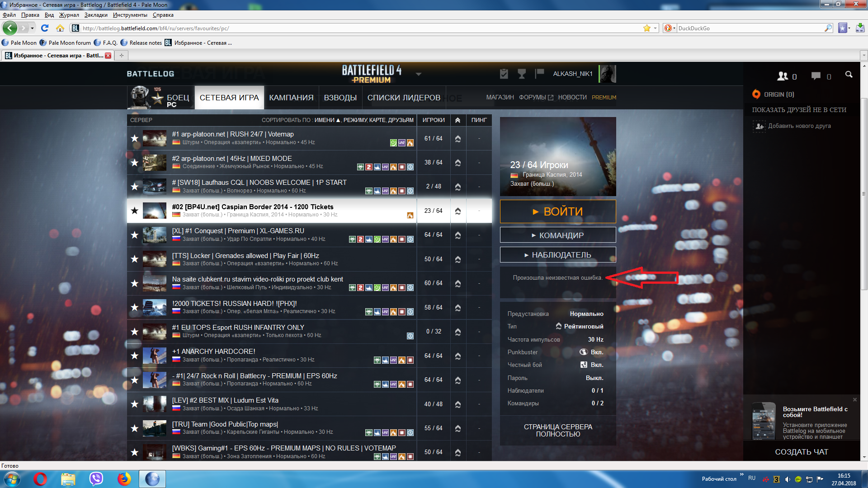
Task: Unfavorite the XL-GAMES.RU Conquest server star
Action: 134,235
